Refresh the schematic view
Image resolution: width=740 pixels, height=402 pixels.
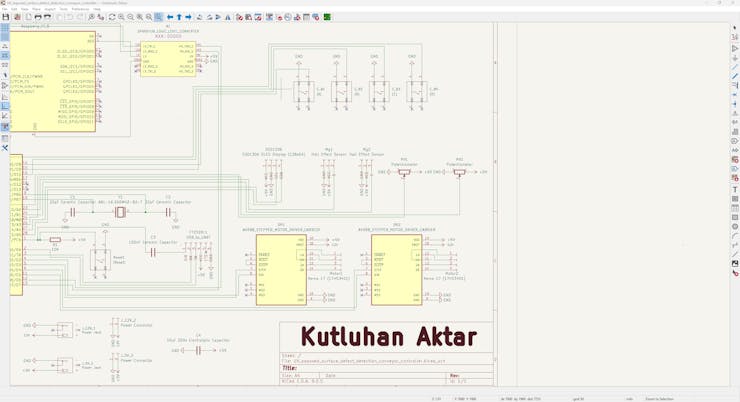112,17
